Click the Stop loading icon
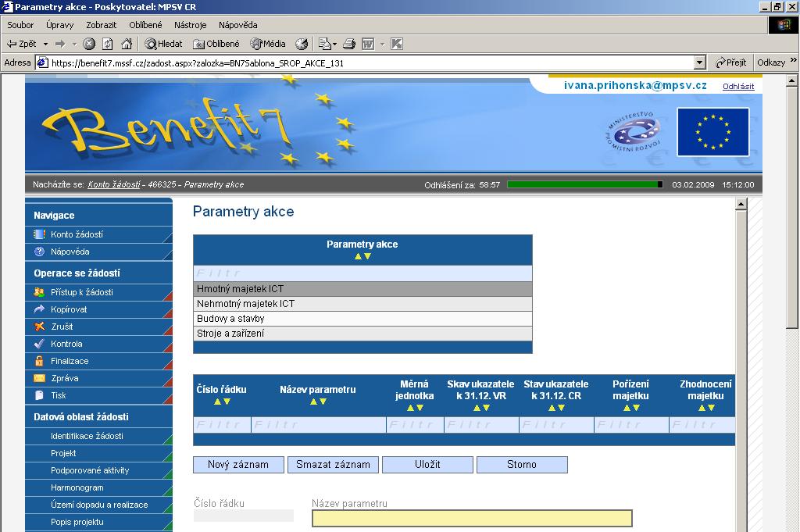 (x=89, y=44)
